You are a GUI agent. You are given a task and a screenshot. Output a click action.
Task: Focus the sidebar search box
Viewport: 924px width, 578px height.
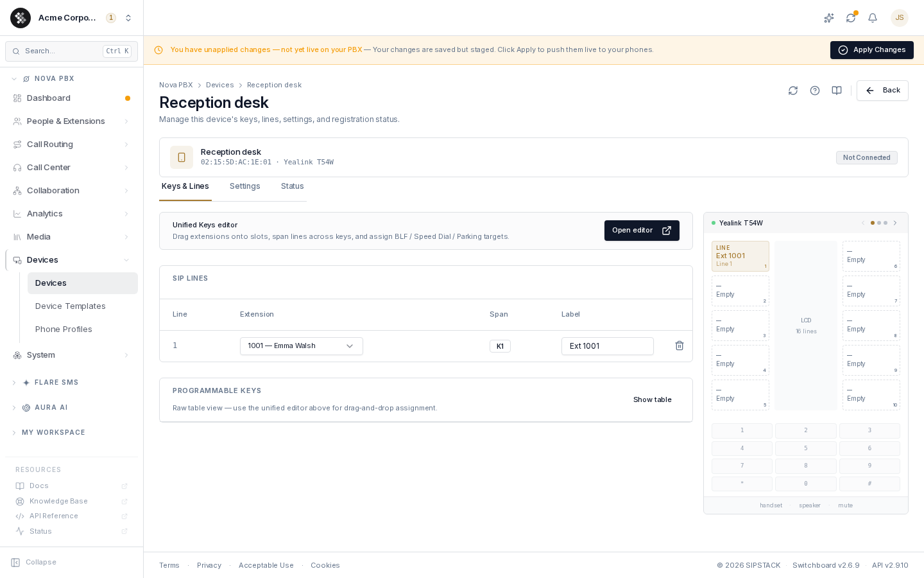[71, 51]
